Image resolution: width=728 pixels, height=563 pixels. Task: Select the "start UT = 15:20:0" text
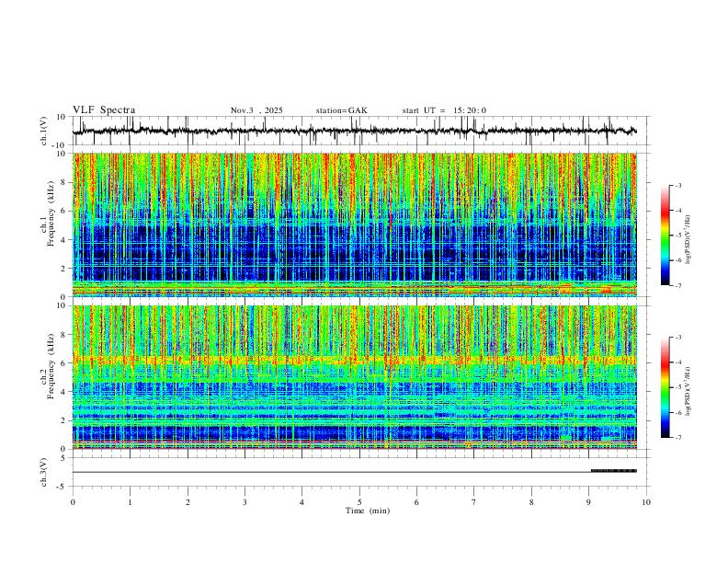click(x=444, y=110)
